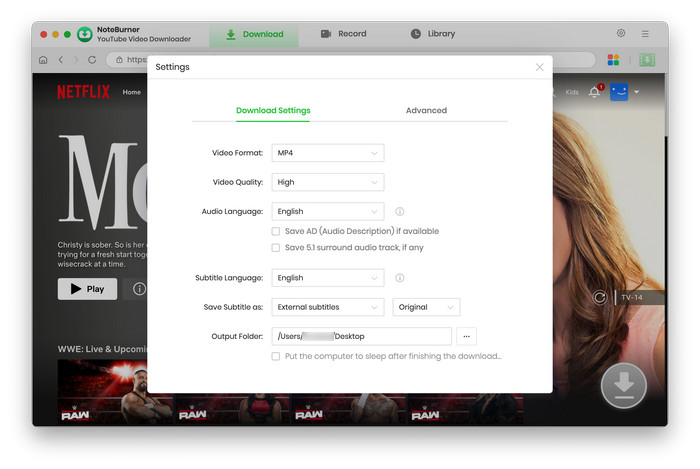
Task: Open the first RAW thumbnail with wrestler
Action: click(x=116, y=392)
